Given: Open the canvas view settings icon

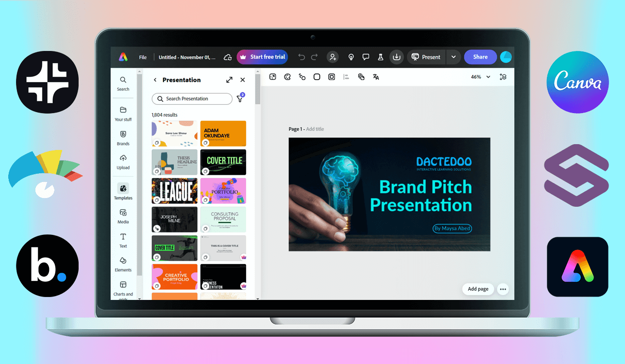Looking at the screenshot, I should (503, 77).
